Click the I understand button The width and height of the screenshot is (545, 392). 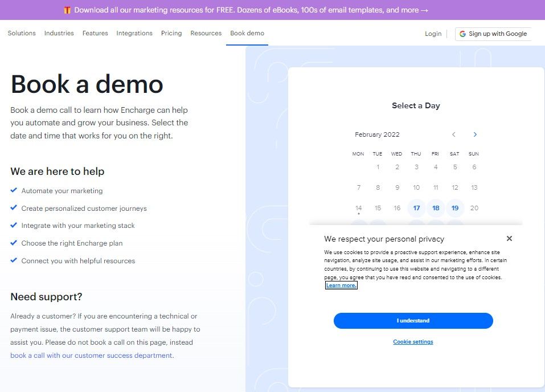[x=413, y=321]
